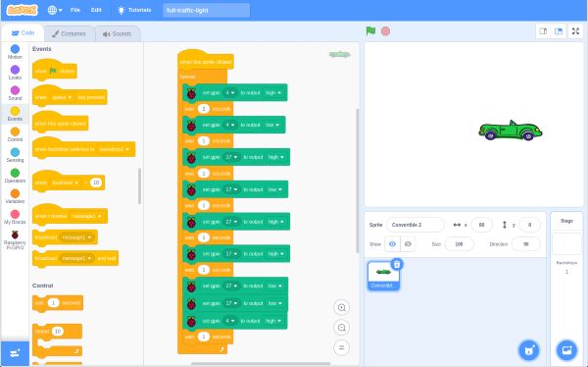This screenshot has height=367, width=588.
Task: Select the Control block category
Action: pos(15,134)
